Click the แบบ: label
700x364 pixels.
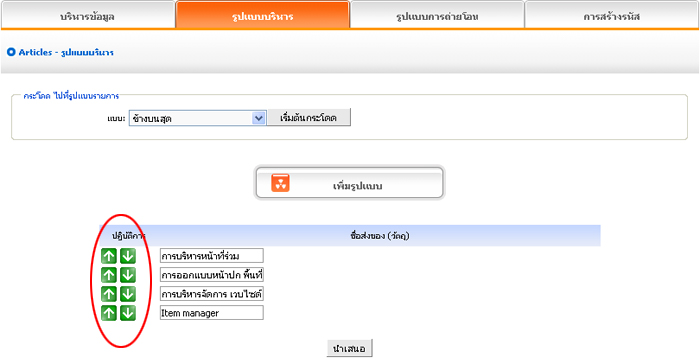[116, 119]
